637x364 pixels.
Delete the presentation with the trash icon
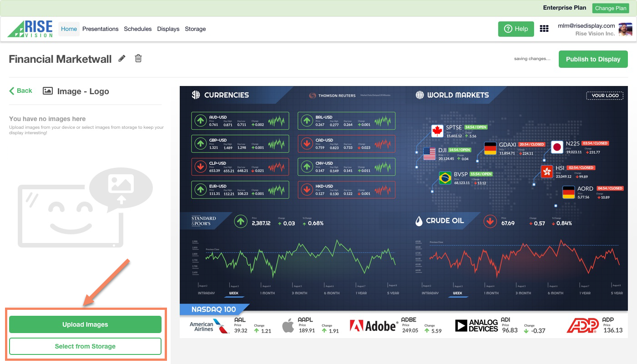pyautogui.click(x=138, y=58)
